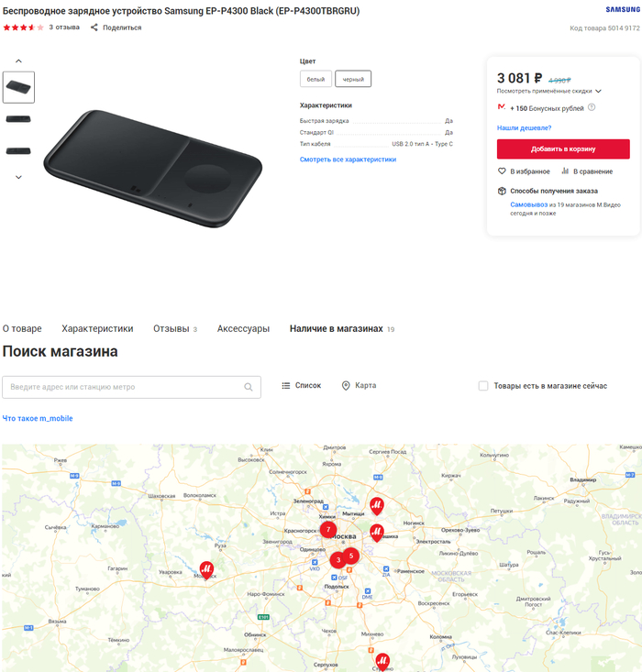Image resolution: width=642 pixels, height=672 pixels.
Task: Click the В избранное label
Action: 530,171
